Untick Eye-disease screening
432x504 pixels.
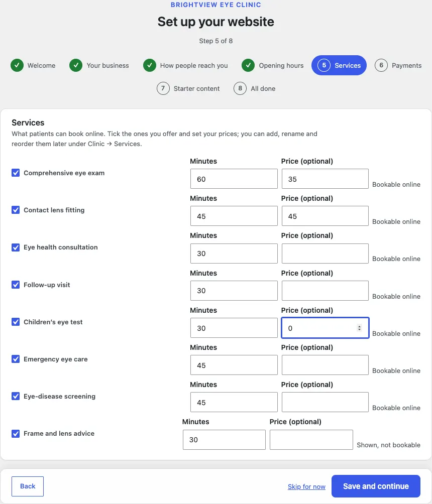[16, 396]
